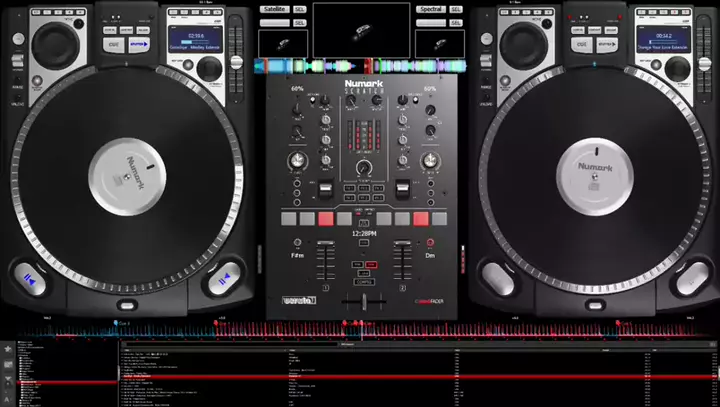Click the SEL button beside Satellite
Image resolution: width=720 pixels, height=407 pixels.
299,9
